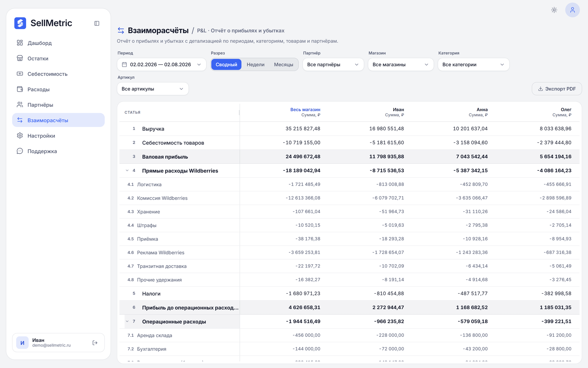The image size is (588, 368).
Task: Open the Все категории dropdown
Action: click(x=473, y=64)
